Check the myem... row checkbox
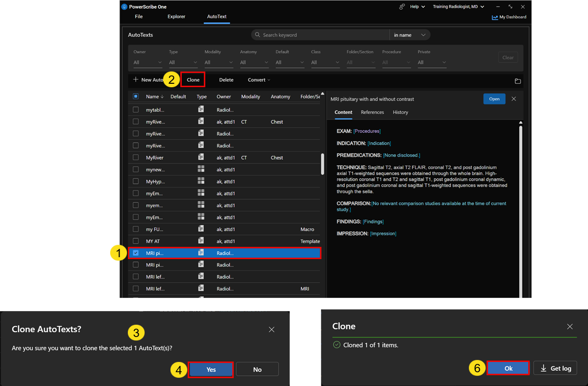The image size is (588, 386). [x=136, y=205]
